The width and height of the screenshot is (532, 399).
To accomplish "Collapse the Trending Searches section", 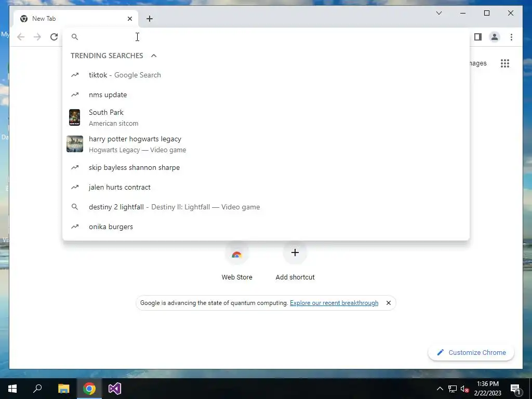I will click(x=154, y=56).
